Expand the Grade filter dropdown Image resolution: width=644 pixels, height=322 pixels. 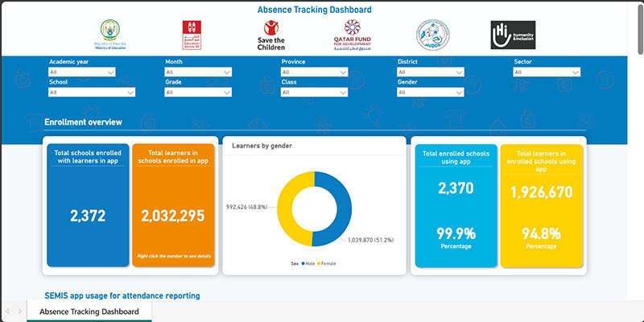click(x=198, y=93)
